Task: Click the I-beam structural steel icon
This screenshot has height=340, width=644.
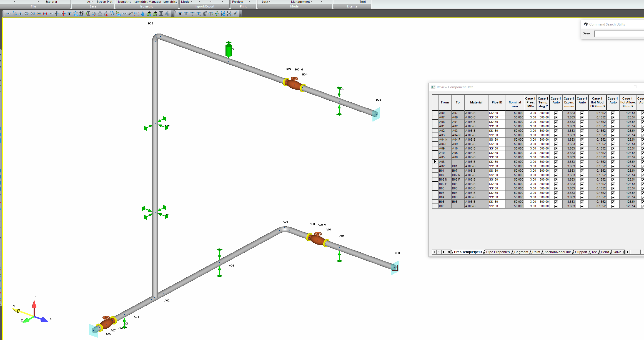Action: pyautogui.click(x=161, y=14)
